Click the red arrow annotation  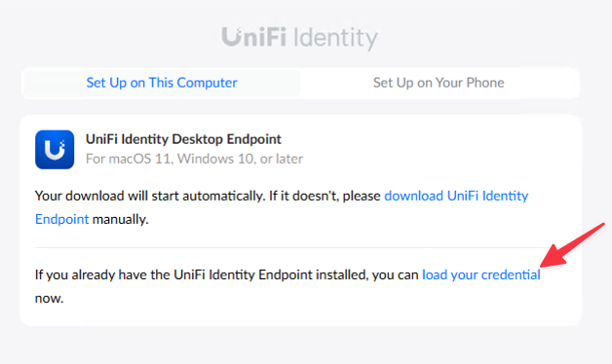point(573,245)
